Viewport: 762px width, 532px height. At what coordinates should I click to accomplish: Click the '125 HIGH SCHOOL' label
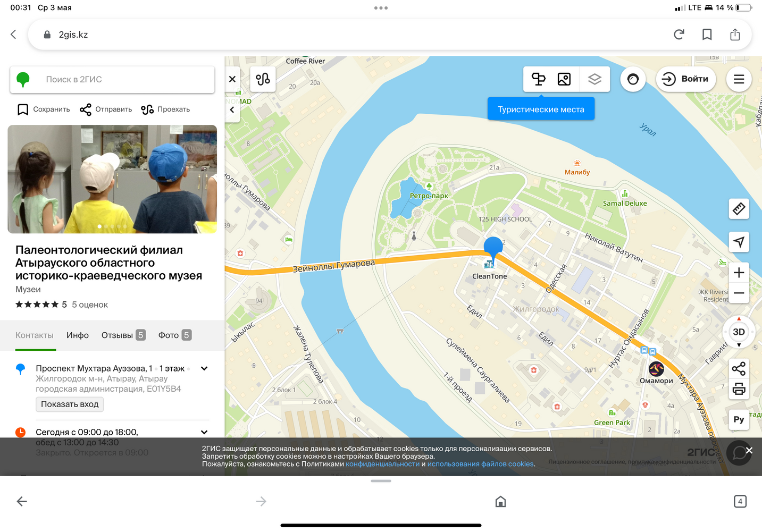pyautogui.click(x=505, y=219)
